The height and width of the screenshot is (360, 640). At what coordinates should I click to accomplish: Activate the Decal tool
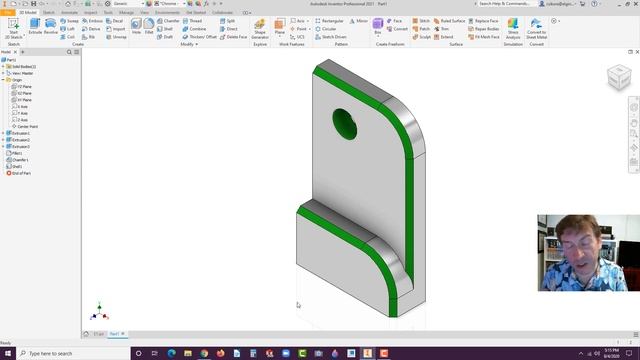click(x=115, y=21)
